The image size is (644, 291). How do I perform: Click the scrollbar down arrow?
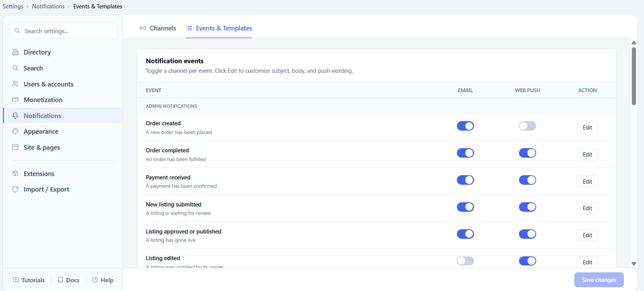[634, 264]
